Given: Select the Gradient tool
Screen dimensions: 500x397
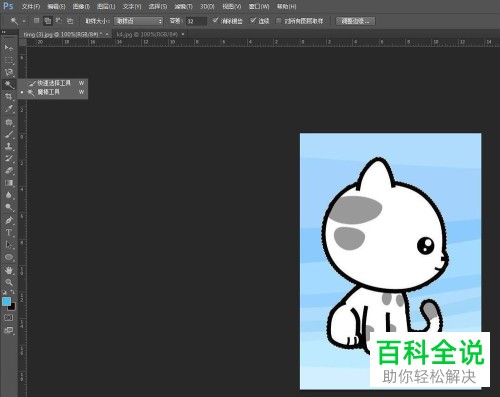Looking at the screenshot, I should click(9, 183).
